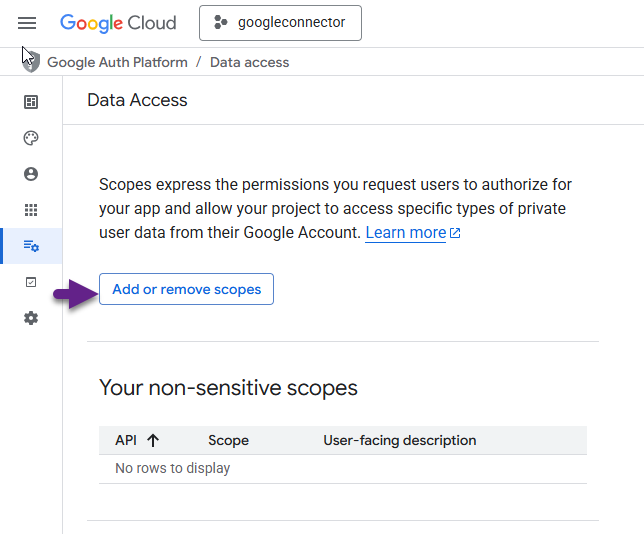Click the User-facing description column header
The width and height of the screenshot is (644, 534).
pos(399,440)
